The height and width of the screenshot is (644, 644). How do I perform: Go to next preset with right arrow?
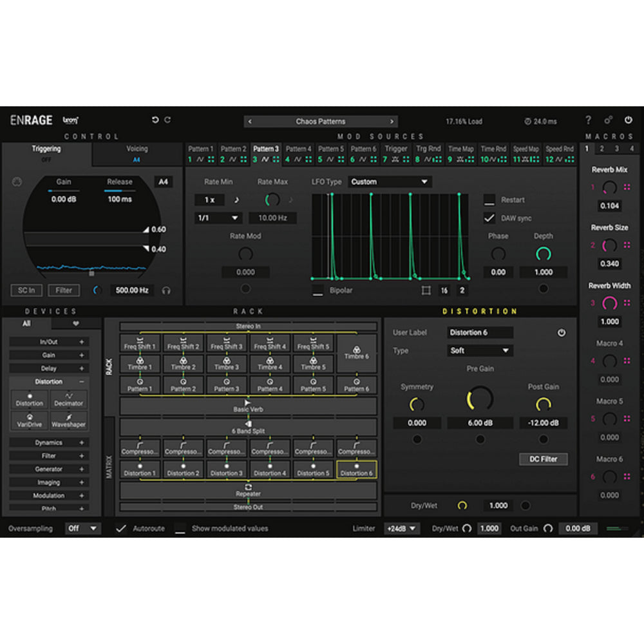coord(392,122)
